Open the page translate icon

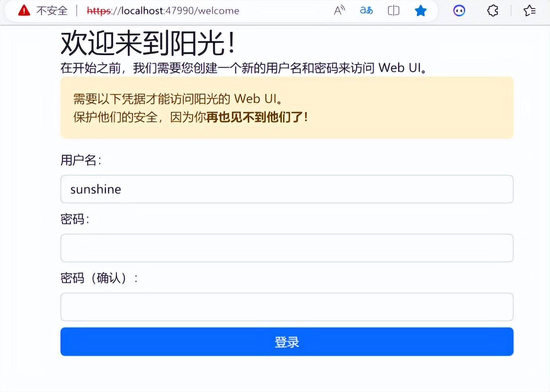click(x=366, y=11)
